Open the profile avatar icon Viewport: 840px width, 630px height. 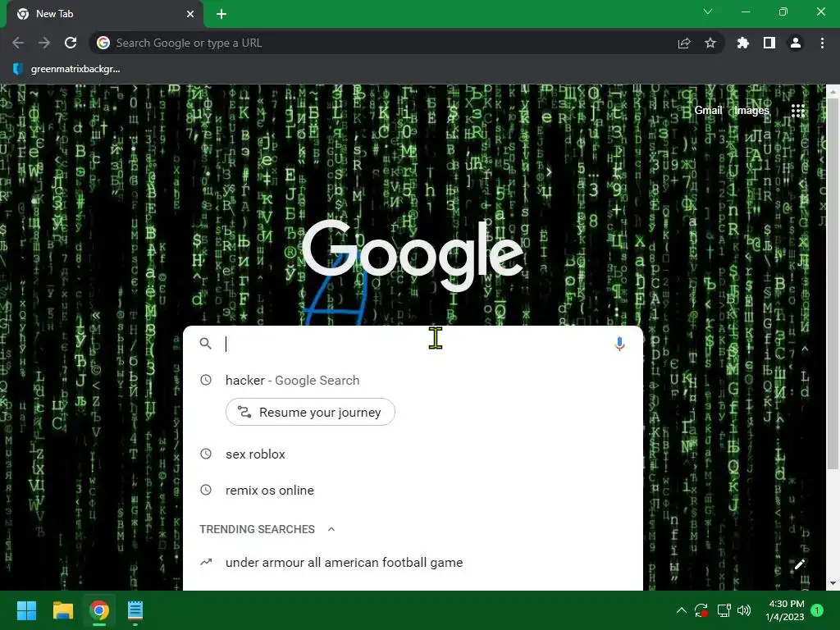[x=796, y=43]
